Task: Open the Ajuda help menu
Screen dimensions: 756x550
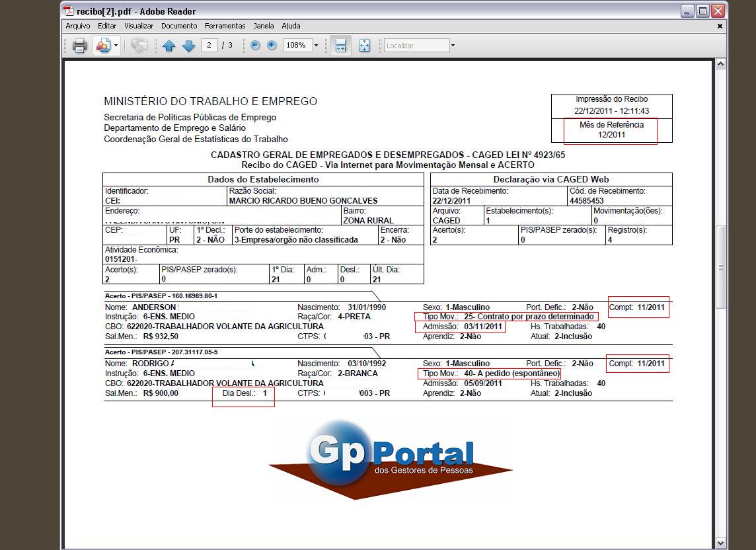Action: click(x=291, y=26)
